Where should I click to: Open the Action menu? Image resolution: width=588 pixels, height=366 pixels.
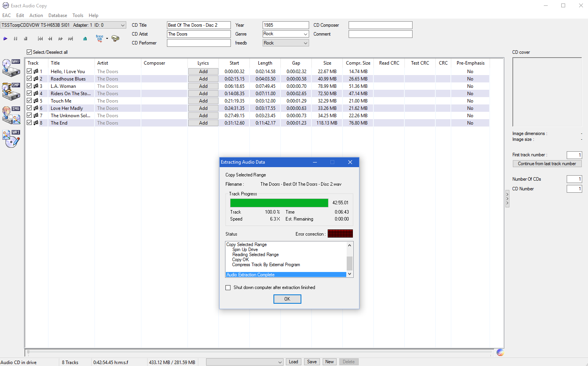coord(36,15)
